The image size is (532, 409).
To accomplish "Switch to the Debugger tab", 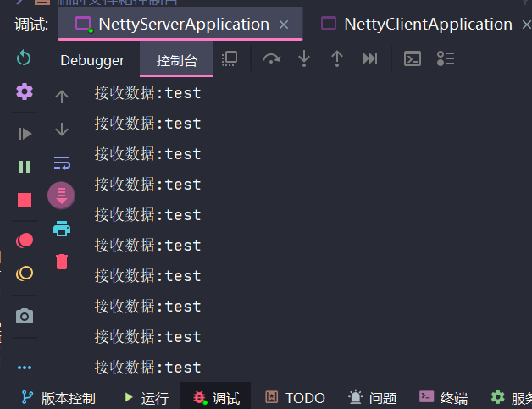I will pos(92,60).
